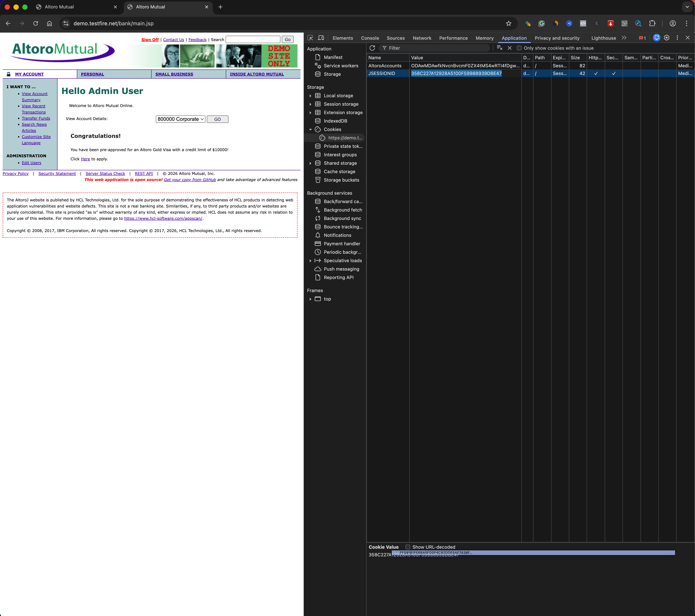This screenshot has width=695, height=616.
Task: Check the Show URL-decoded checkbox
Action: [408, 547]
